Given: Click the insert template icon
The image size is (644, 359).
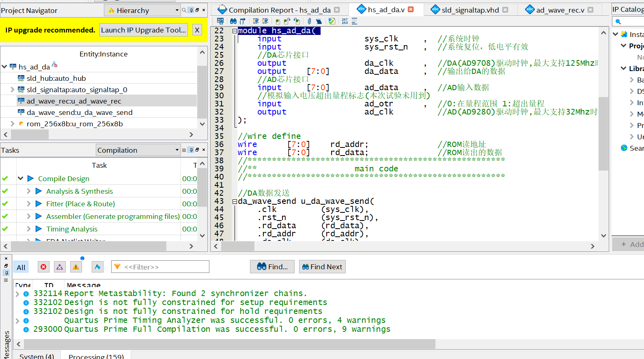Looking at the screenshot, I should (x=319, y=21).
